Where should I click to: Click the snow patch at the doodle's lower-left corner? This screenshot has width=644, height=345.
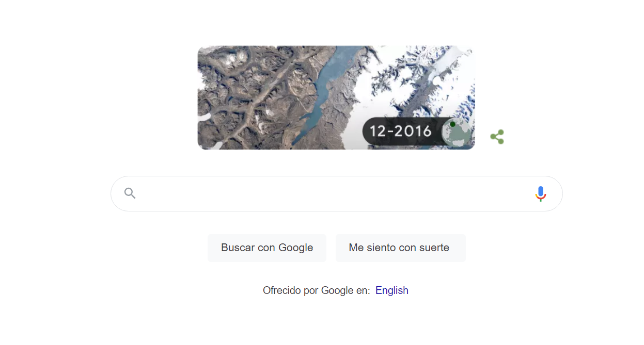tap(204, 117)
